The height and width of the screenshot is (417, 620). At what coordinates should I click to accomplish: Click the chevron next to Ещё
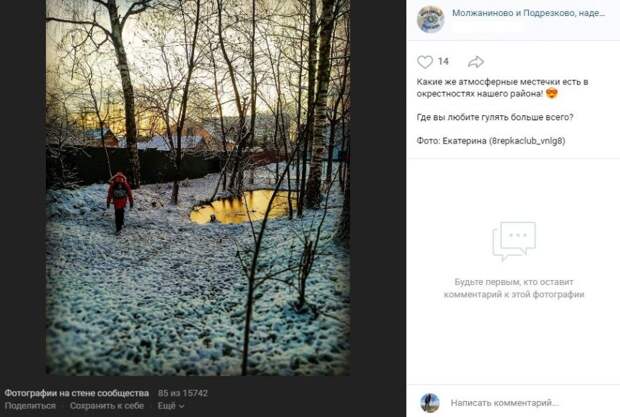tap(181, 406)
